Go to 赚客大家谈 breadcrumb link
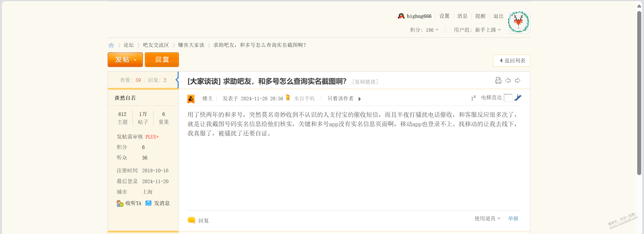 tap(191, 45)
